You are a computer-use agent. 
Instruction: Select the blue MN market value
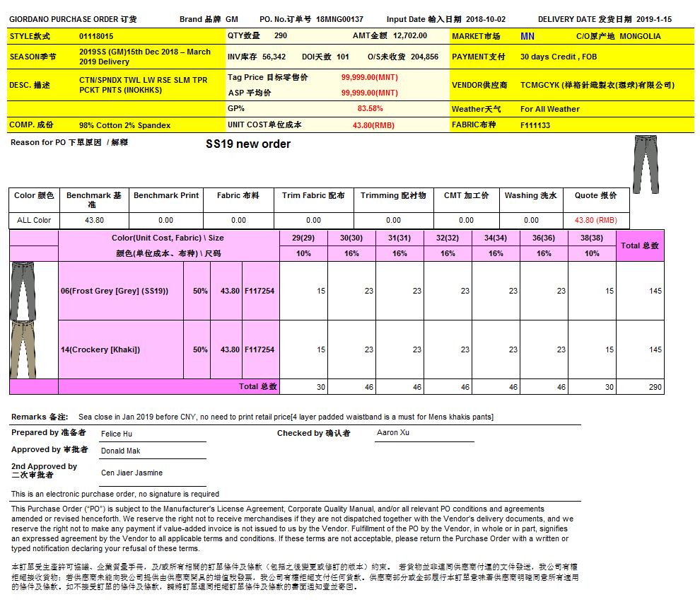[x=527, y=35]
